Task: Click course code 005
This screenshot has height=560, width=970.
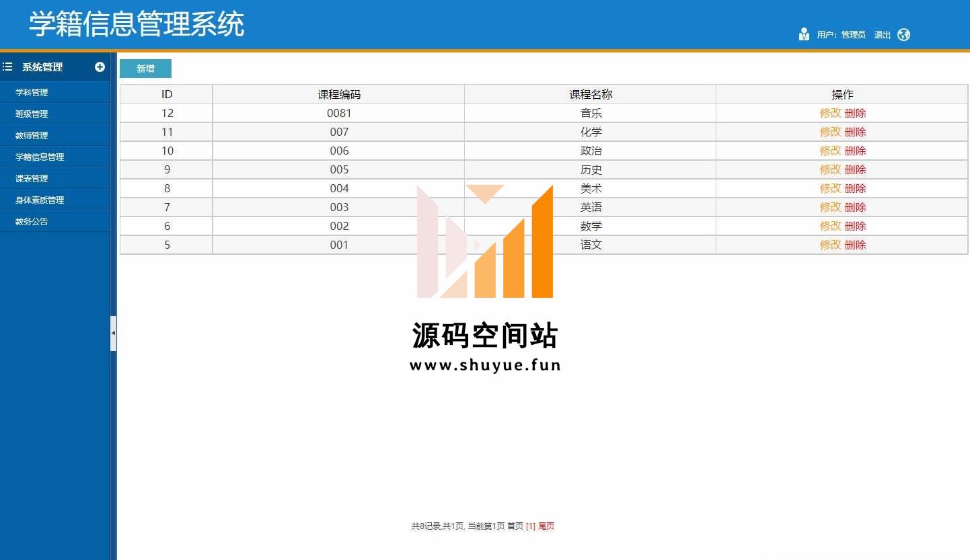Action: click(339, 169)
